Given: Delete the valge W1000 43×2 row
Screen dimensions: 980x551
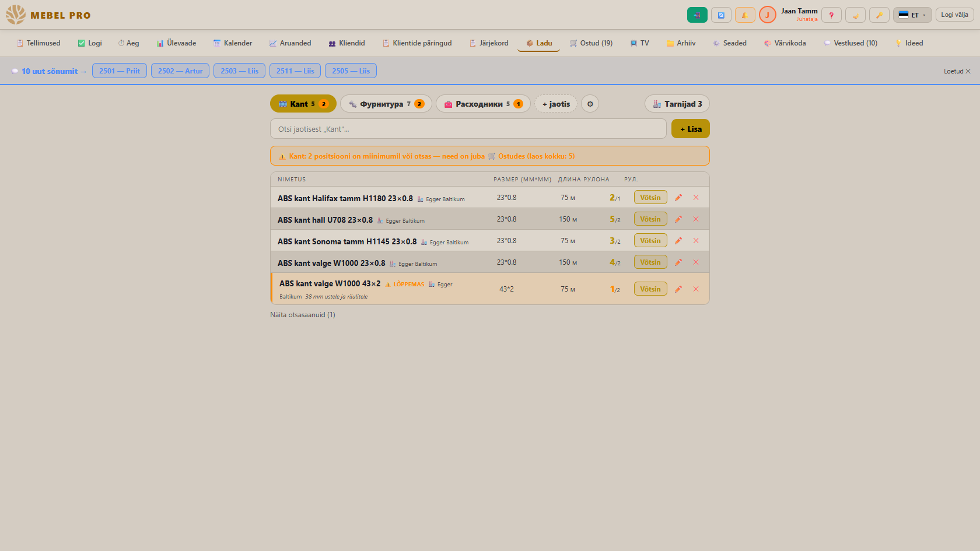Looking at the screenshot, I should pyautogui.click(x=696, y=289).
